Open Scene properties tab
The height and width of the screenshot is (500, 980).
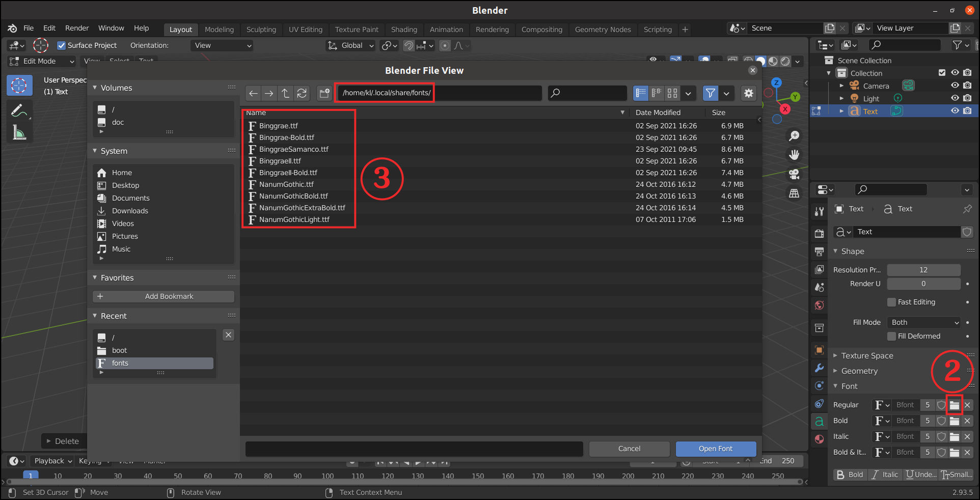(x=819, y=287)
